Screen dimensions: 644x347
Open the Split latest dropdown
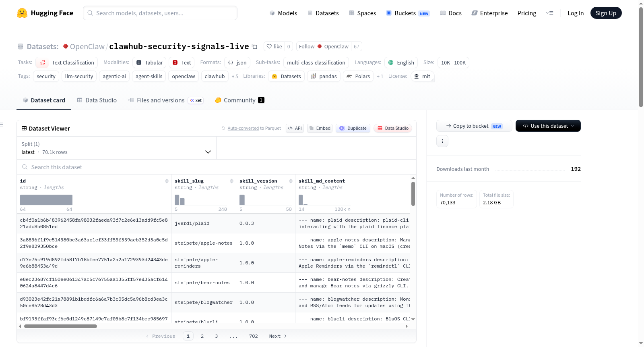click(x=116, y=148)
